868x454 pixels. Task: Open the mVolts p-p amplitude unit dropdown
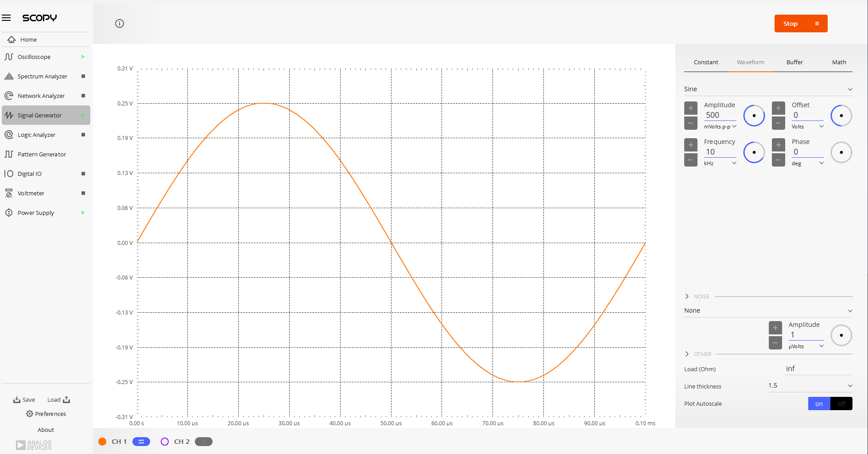pyautogui.click(x=720, y=127)
